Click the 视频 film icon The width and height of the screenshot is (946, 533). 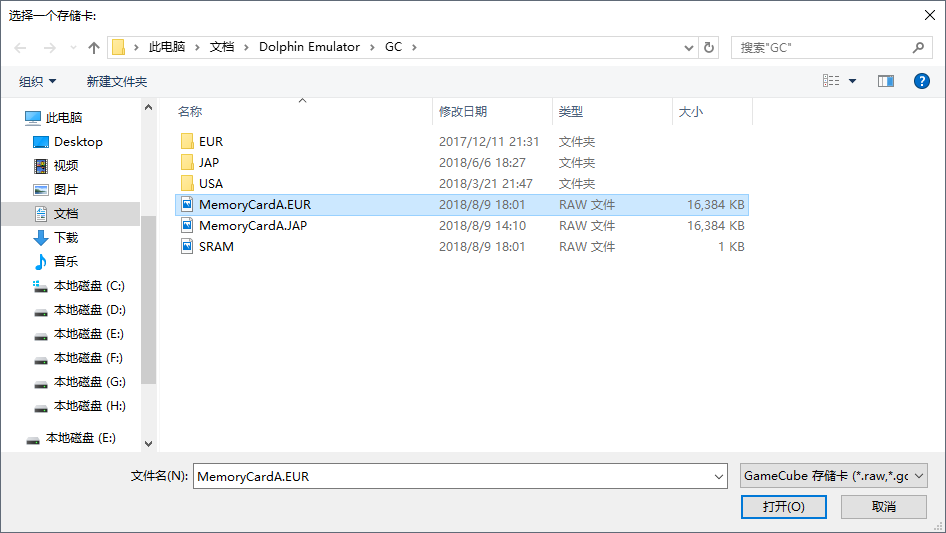tap(41, 165)
